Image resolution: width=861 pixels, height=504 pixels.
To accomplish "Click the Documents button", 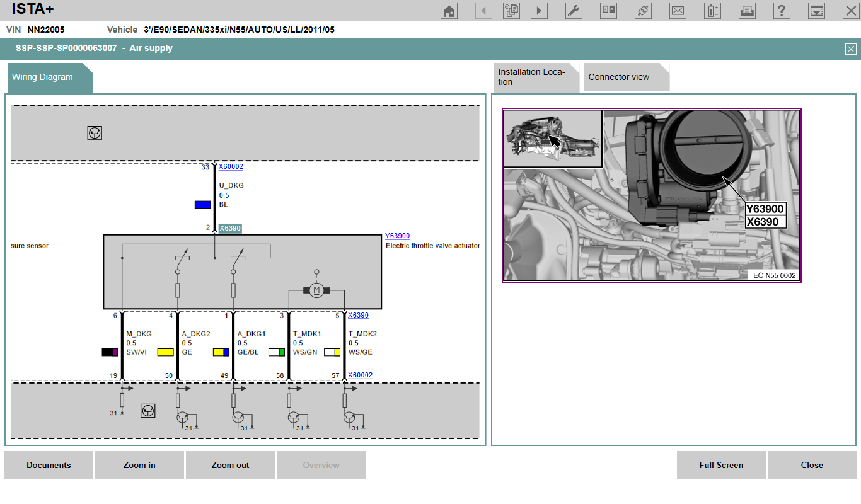I will (49, 465).
